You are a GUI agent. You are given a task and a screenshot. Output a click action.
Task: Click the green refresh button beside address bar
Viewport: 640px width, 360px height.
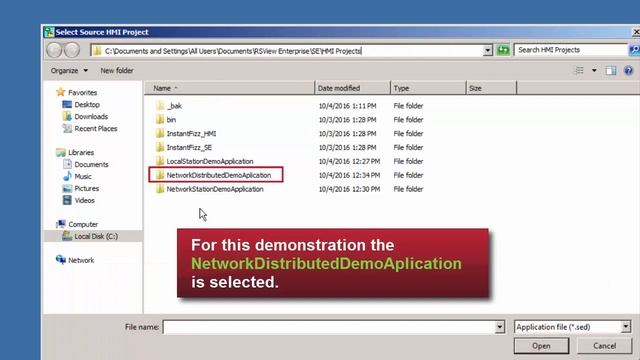[x=503, y=50]
